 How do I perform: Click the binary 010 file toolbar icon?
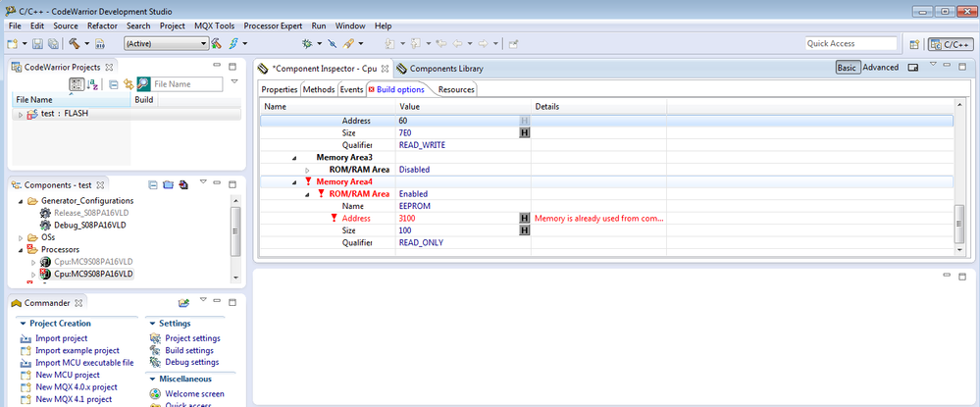pyautogui.click(x=99, y=44)
